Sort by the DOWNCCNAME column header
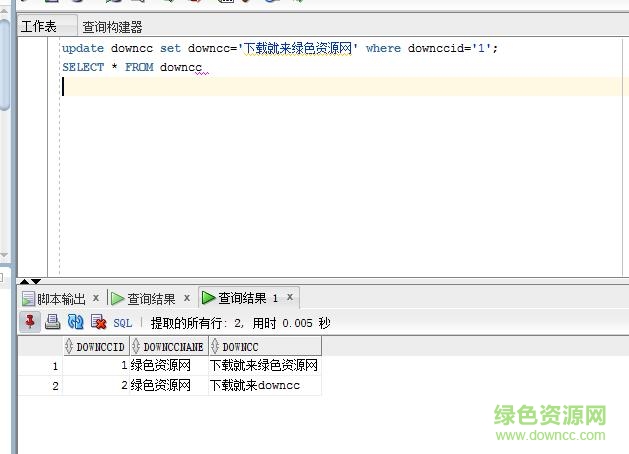This screenshot has height=454, width=629. coord(169,347)
